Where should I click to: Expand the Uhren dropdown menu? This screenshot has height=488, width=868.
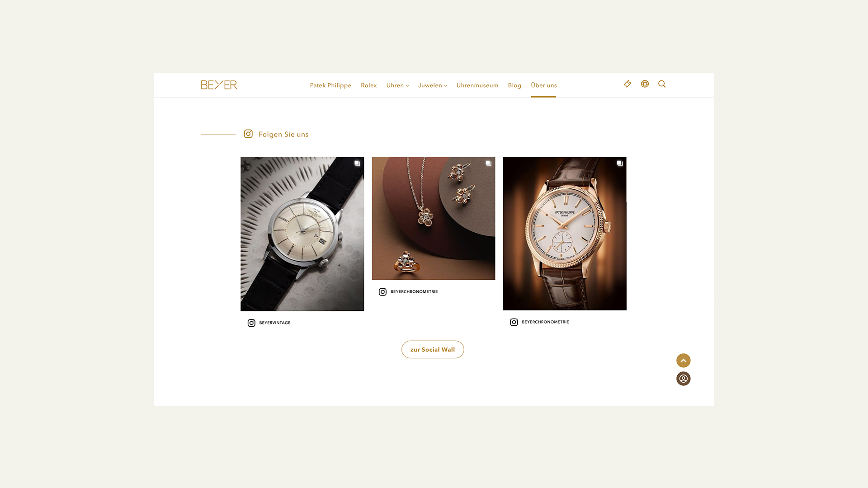397,85
